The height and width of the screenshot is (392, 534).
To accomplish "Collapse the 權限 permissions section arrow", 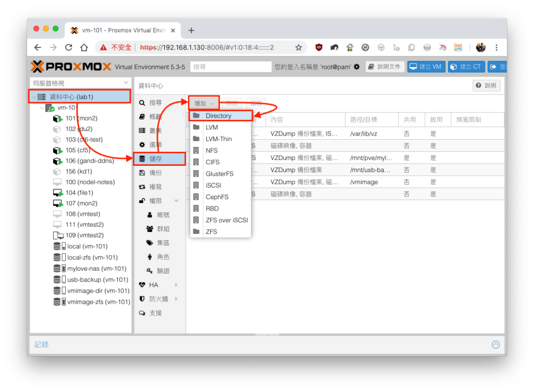I will 176,201.
